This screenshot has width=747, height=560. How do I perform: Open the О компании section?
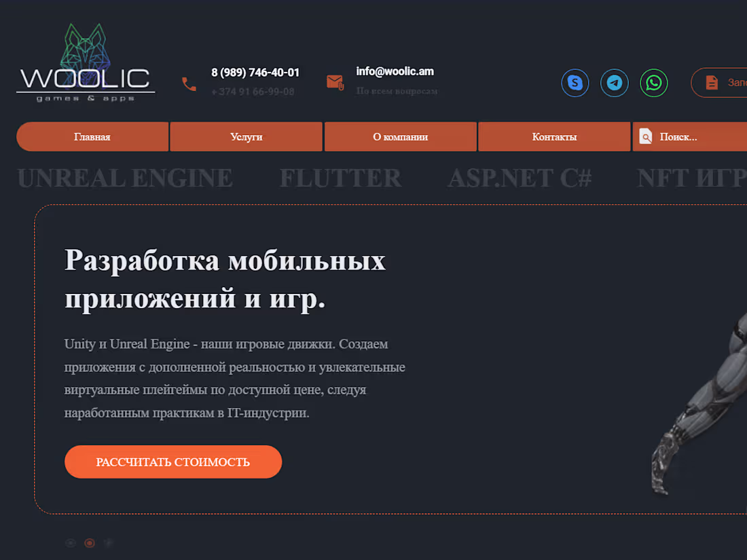pos(400,136)
